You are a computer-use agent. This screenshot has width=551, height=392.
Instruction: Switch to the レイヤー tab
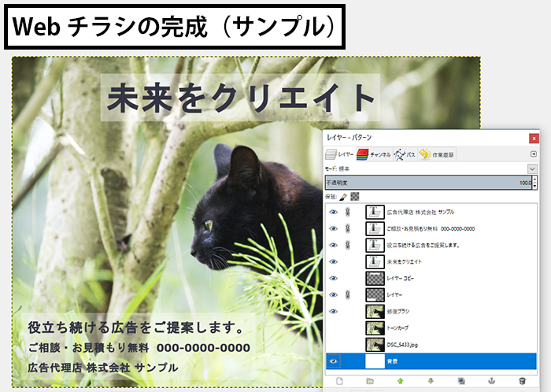339,154
